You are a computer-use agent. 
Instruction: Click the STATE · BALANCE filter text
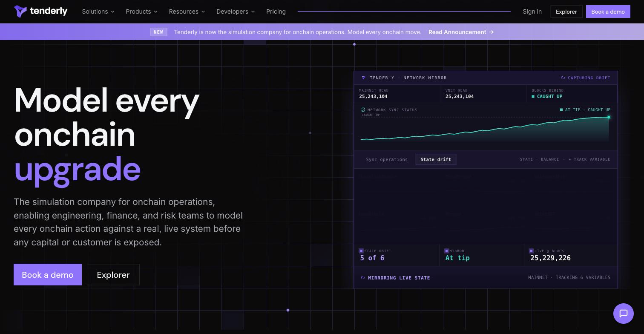click(539, 159)
